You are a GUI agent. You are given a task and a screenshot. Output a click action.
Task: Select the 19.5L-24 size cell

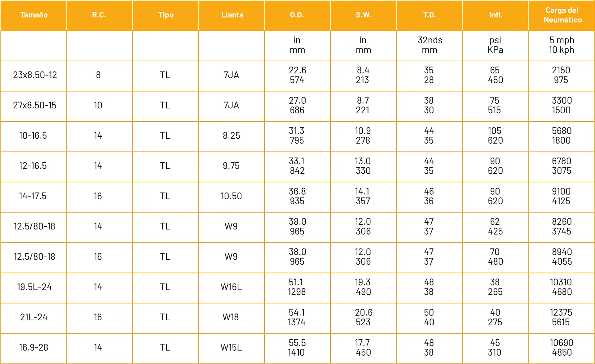click(34, 287)
